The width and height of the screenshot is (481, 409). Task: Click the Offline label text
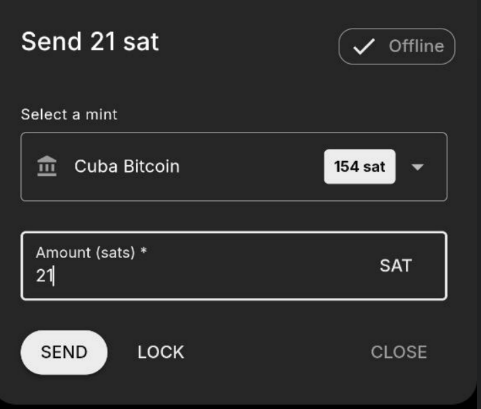[416, 46]
